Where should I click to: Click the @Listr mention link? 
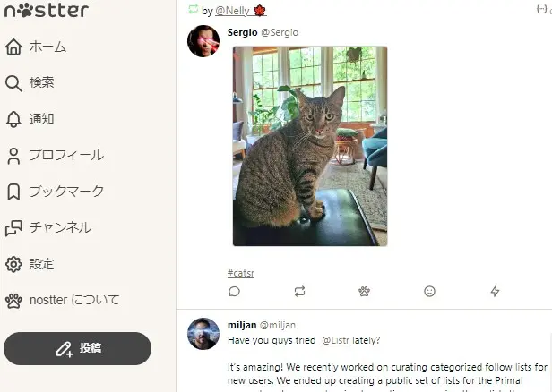pos(335,340)
